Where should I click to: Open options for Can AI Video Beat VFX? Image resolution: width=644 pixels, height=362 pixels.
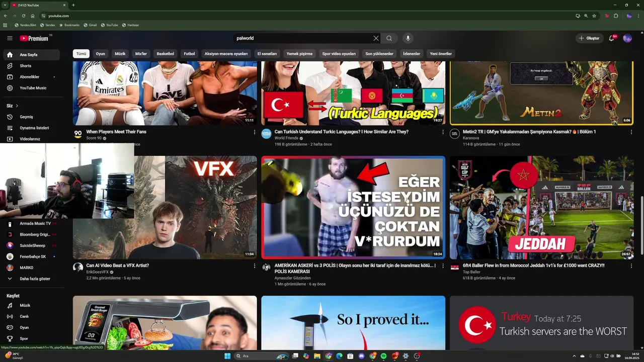(255, 266)
